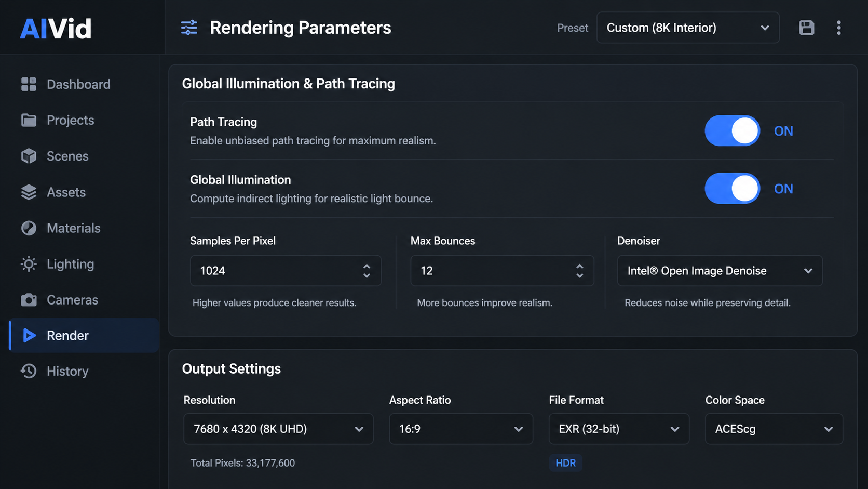This screenshot has width=868, height=489.
Task: Click the Scenes cube icon
Action: pyautogui.click(x=29, y=156)
